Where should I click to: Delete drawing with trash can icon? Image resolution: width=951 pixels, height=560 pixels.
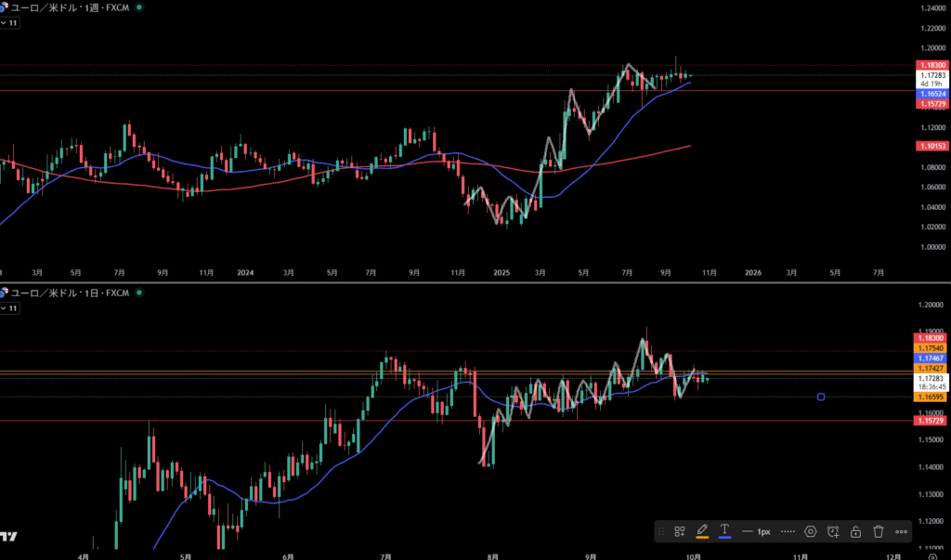(x=879, y=531)
